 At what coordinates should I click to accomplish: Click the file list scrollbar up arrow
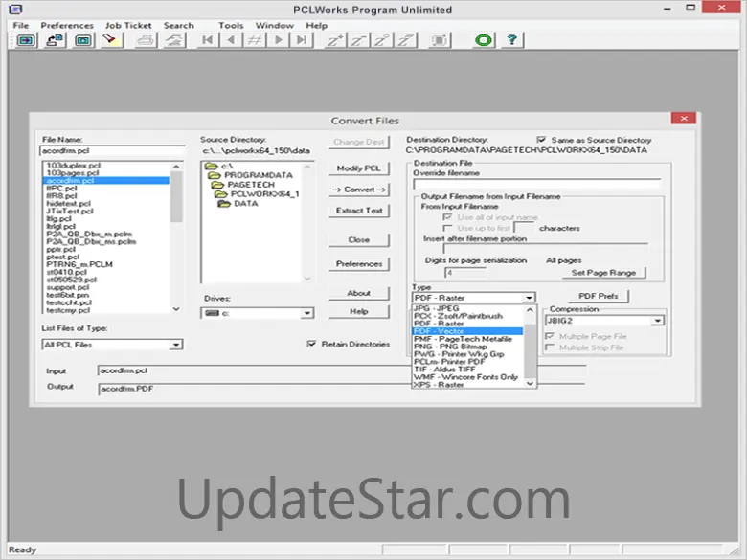tap(176, 167)
